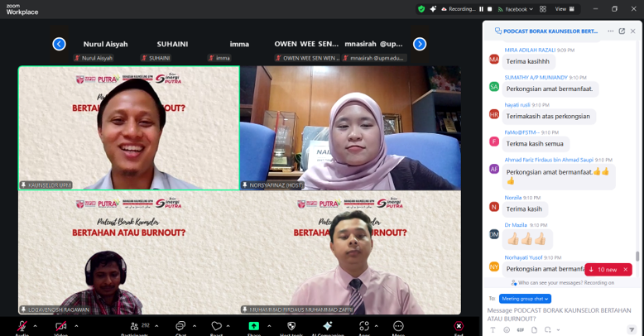Unmute the microphone via Audio icon

pos(22,327)
